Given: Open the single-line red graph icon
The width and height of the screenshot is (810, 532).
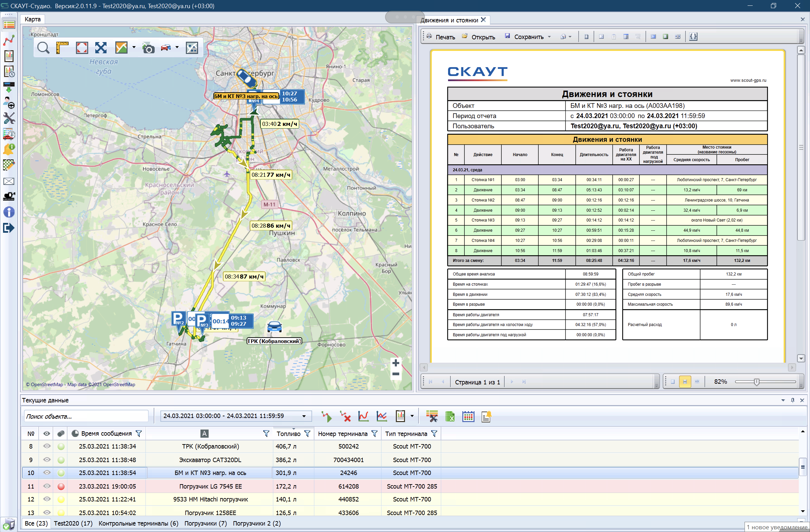Looking at the screenshot, I should (x=363, y=416).
